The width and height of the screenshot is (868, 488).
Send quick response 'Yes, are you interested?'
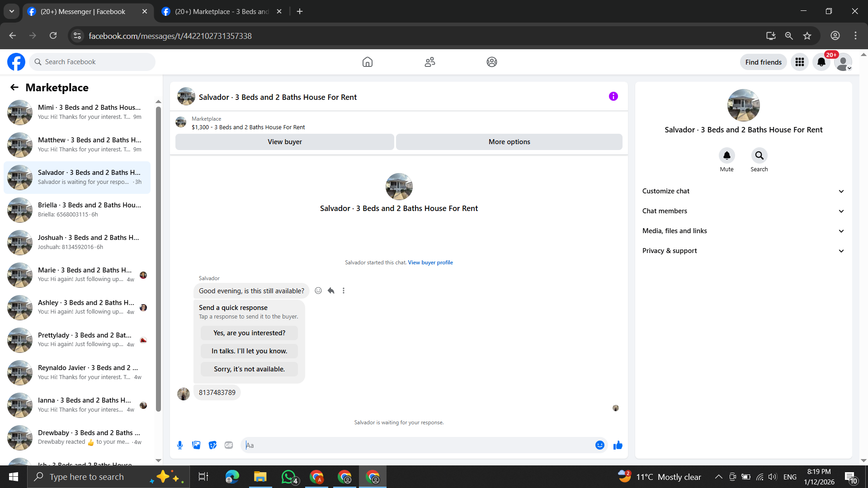pyautogui.click(x=249, y=333)
